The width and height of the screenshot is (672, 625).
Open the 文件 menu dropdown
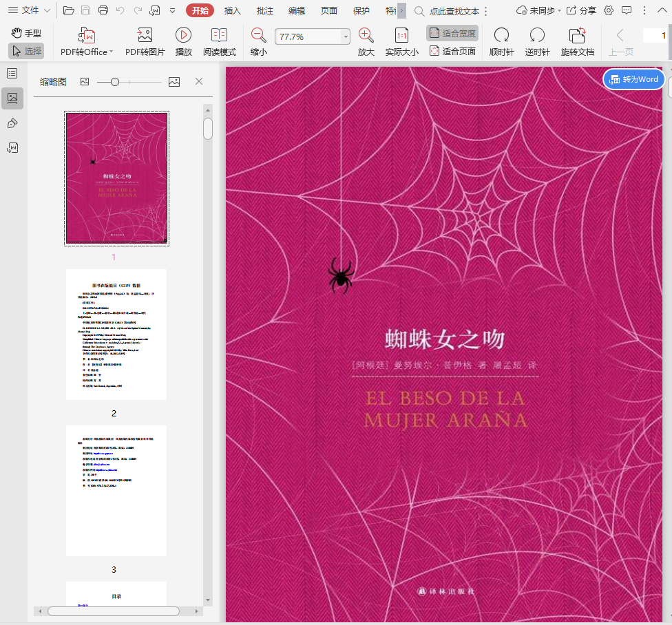[29, 10]
